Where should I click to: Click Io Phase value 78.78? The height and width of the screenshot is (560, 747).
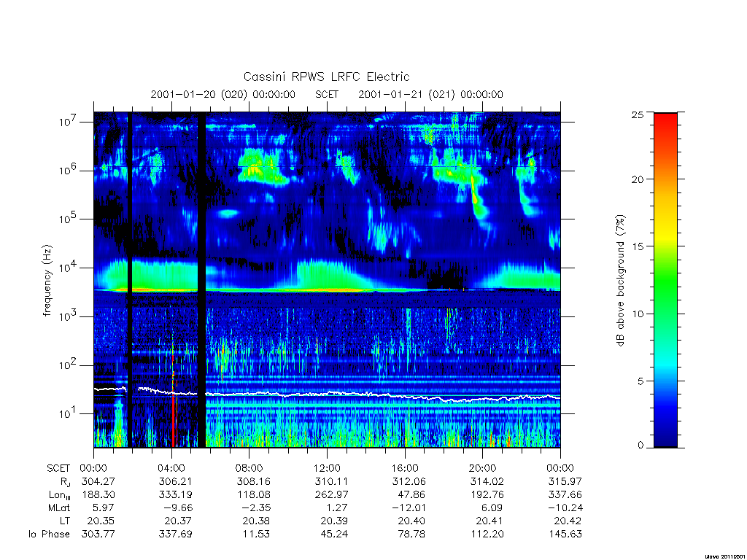411,534
